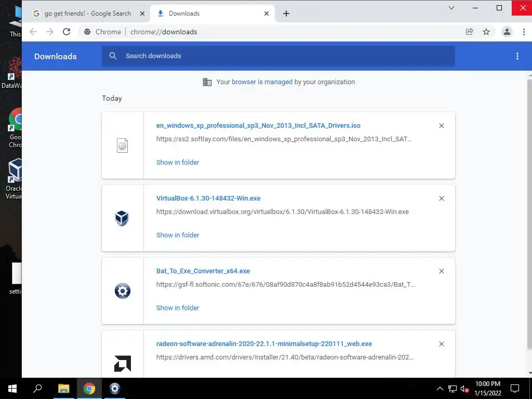Open the Windows Start menu
532x399 pixels.
(12, 389)
